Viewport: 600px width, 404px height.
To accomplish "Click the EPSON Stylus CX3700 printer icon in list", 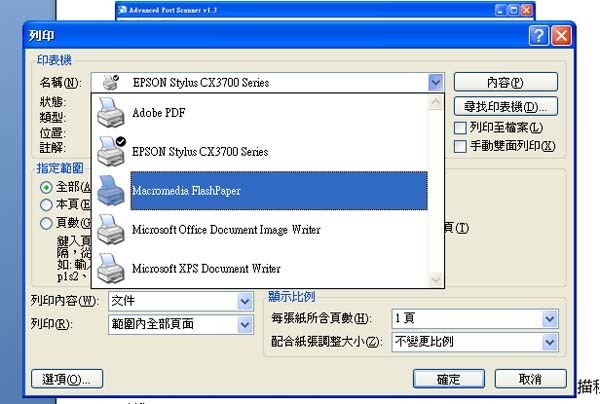I will (111, 152).
